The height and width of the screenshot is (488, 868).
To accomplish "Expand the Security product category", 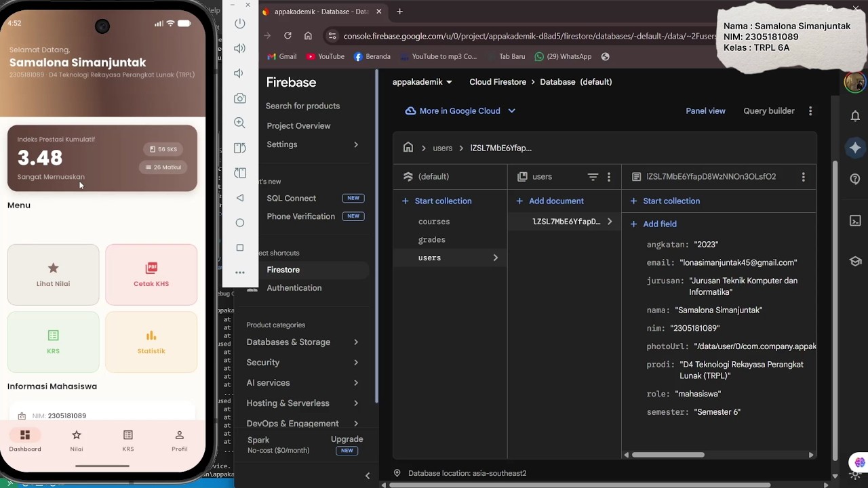I will coord(302,363).
